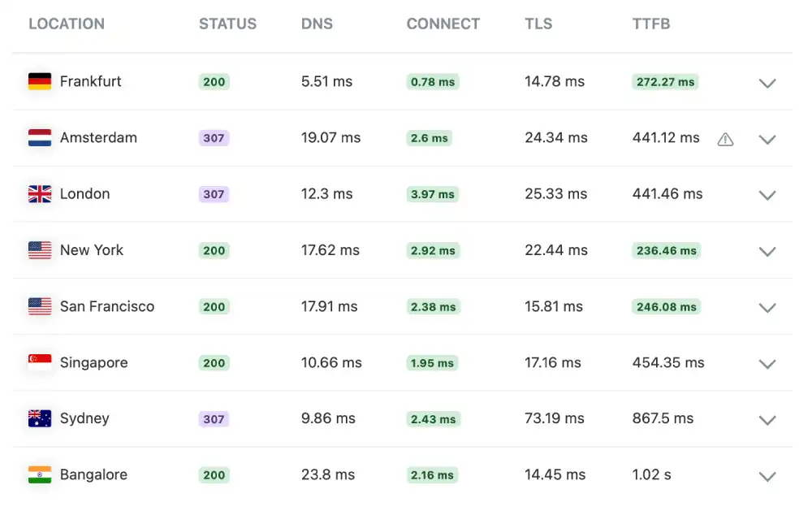Click the German flag next to Frankfurt
Image resolution: width=812 pixels, height=524 pixels.
tap(39, 81)
